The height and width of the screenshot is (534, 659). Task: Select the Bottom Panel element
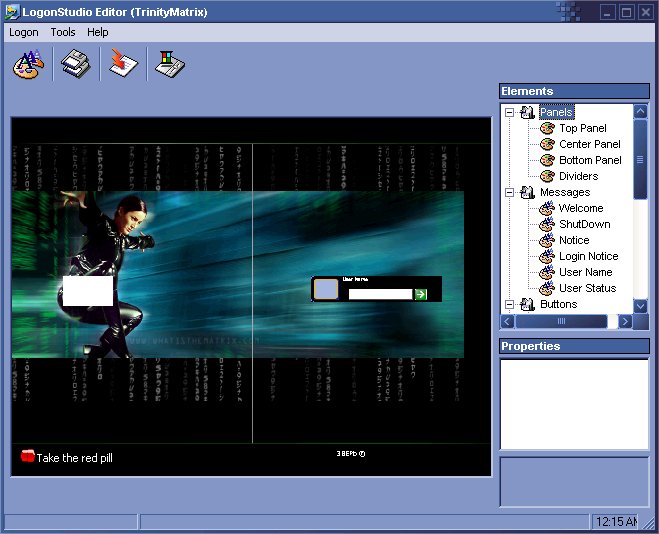(590, 160)
